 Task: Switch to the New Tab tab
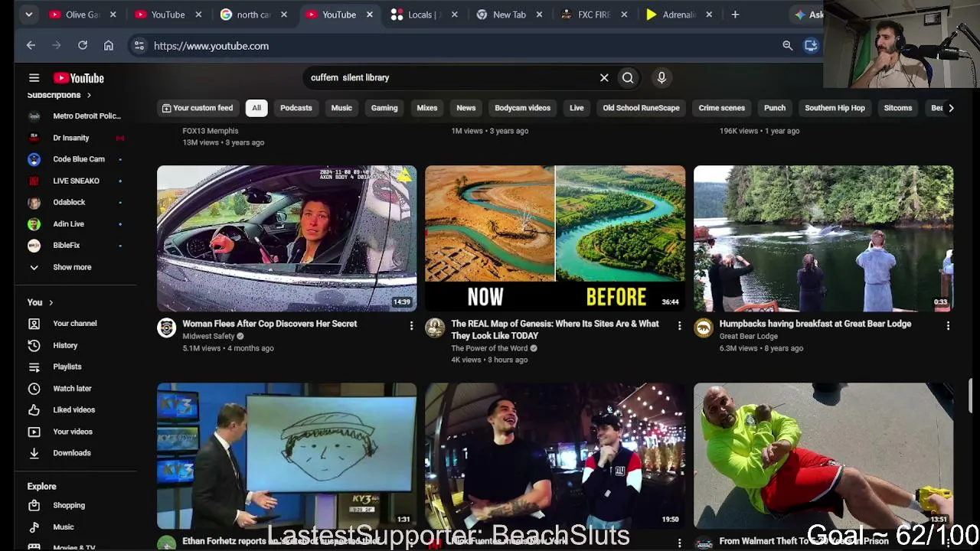(508, 15)
